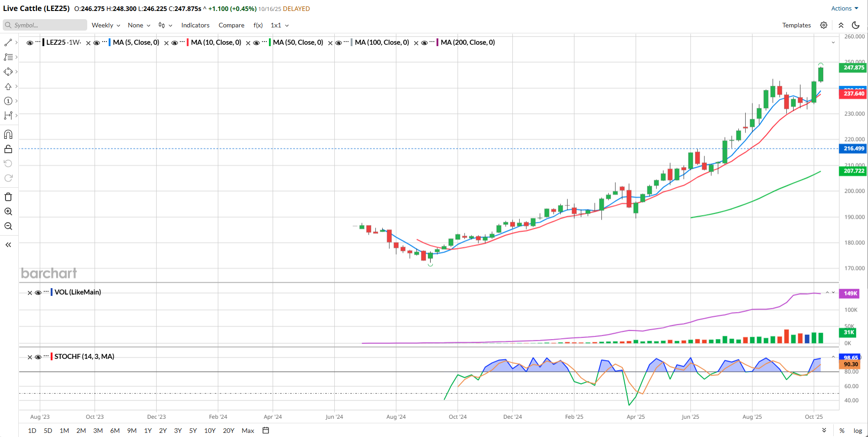
Task: Click the MA (200, Close, 0) color swatch
Action: click(437, 42)
